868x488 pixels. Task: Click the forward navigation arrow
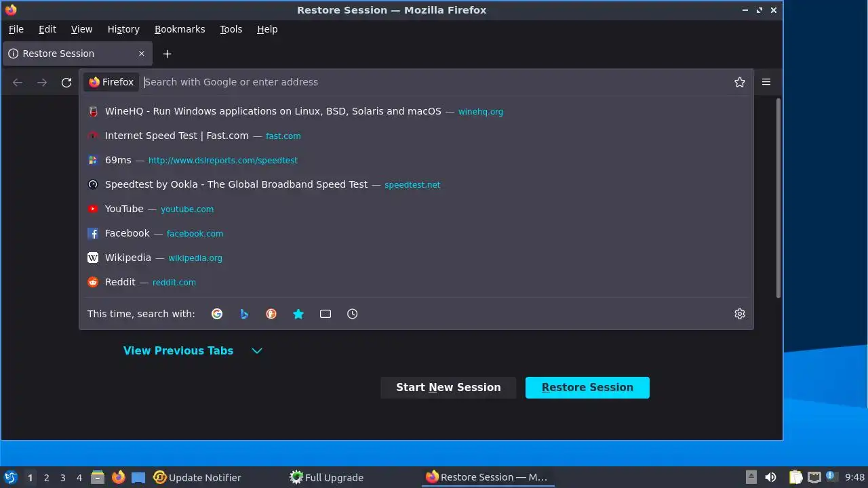point(42,82)
